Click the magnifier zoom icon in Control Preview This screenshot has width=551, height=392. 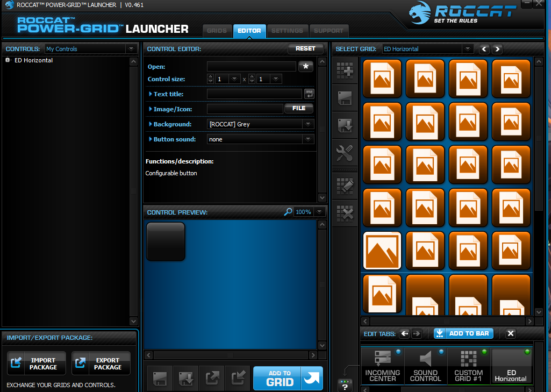point(288,212)
